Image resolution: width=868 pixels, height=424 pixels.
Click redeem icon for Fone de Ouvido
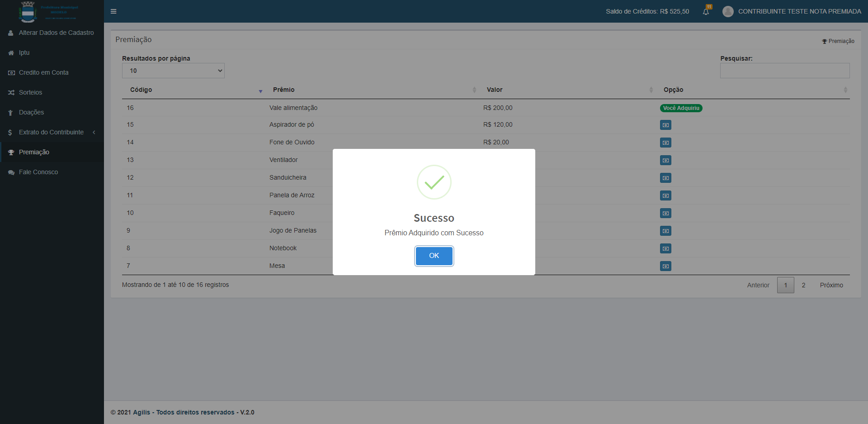tap(665, 143)
